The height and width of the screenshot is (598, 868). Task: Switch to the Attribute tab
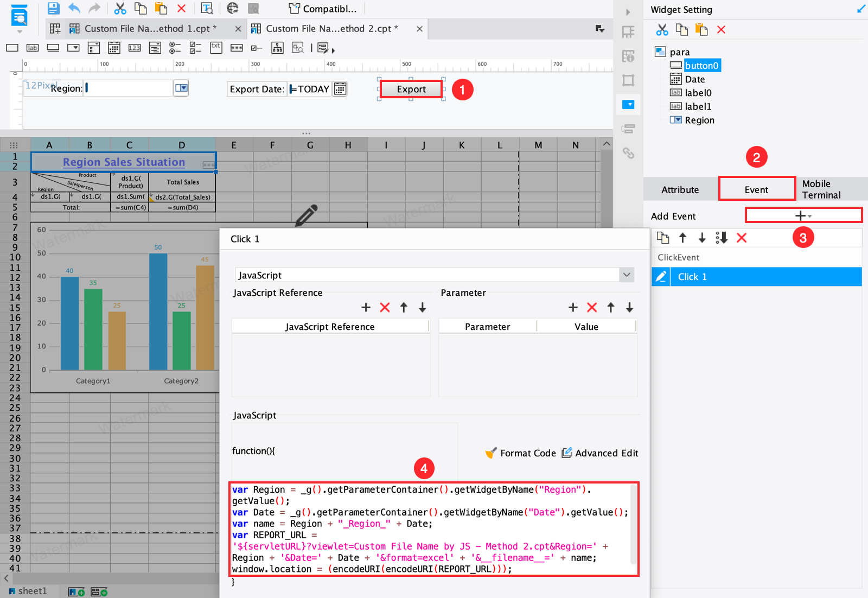(680, 189)
